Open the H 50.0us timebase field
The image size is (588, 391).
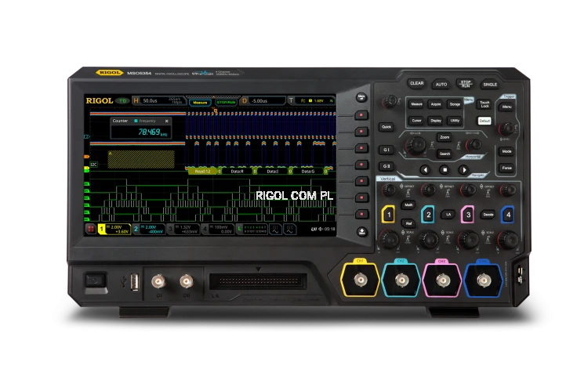[159, 100]
